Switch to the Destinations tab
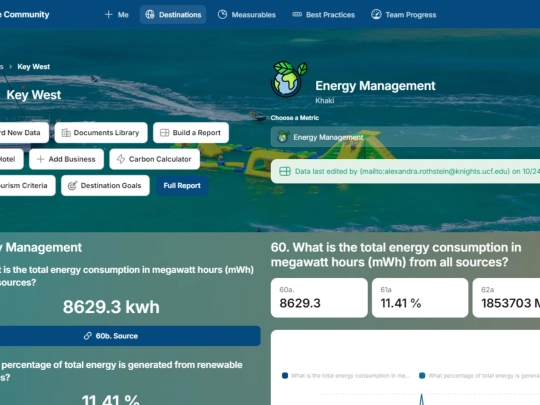Screen dimensions: 540x405 pos(173,14)
